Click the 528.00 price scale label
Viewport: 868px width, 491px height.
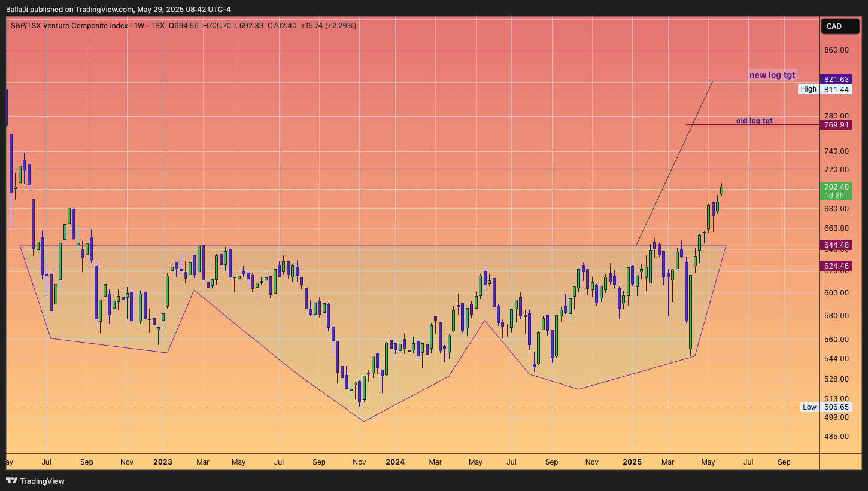pyautogui.click(x=836, y=379)
